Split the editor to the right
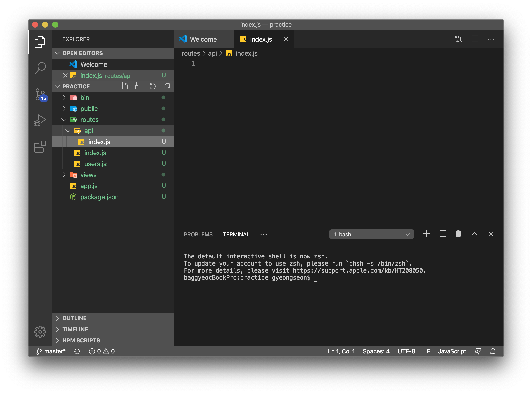 475,39
